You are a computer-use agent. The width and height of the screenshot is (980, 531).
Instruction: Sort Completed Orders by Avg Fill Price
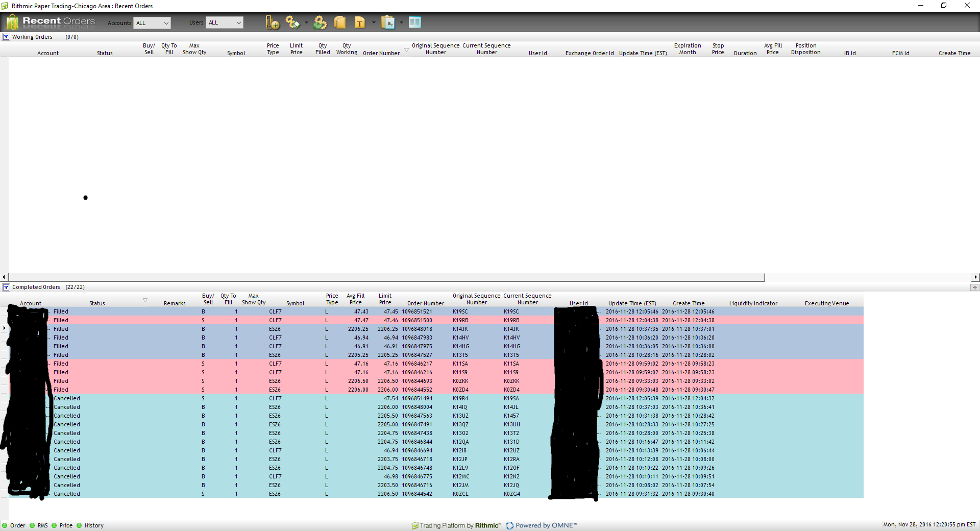pos(355,299)
